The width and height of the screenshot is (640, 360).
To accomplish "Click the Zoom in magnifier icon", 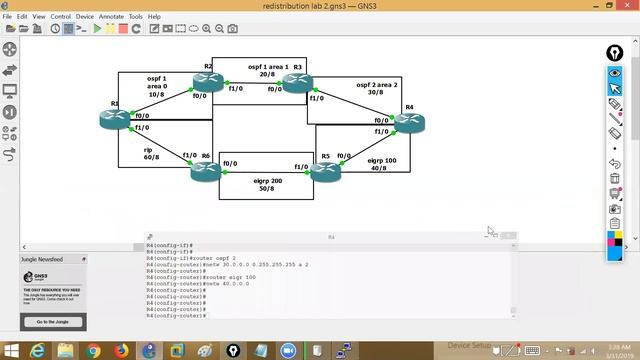I will 207,29.
